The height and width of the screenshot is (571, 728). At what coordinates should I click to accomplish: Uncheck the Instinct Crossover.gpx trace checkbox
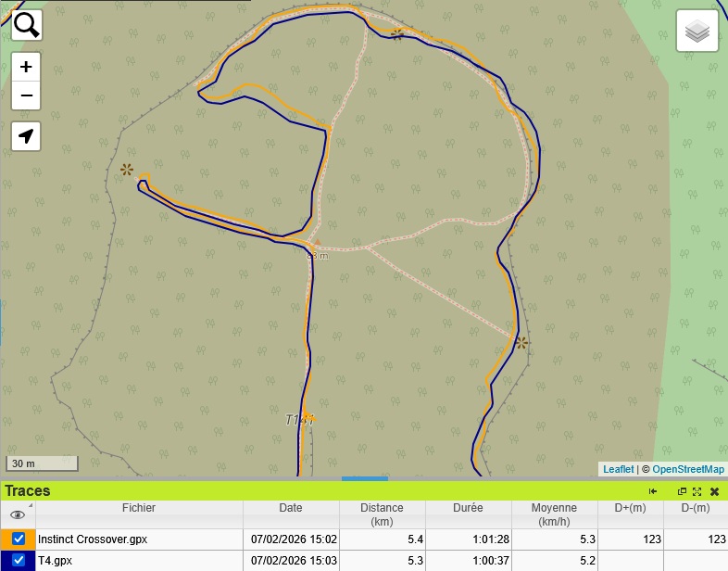[19, 539]
